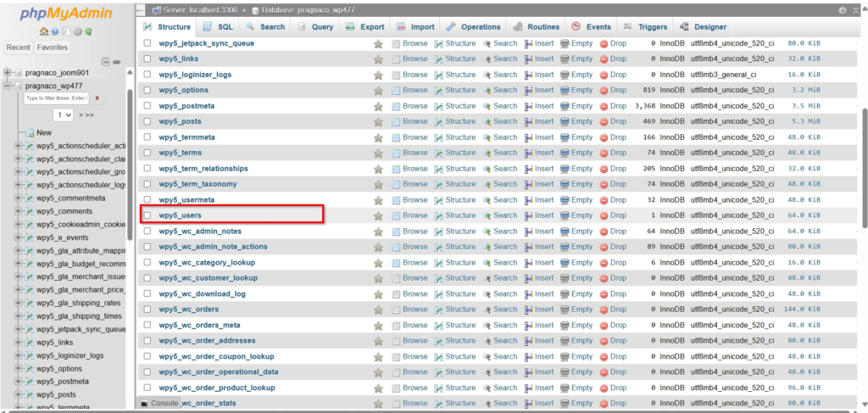Star wpy5_users as favorite
The height and width of the screenshot is (413, 868).
coord(378,215)
